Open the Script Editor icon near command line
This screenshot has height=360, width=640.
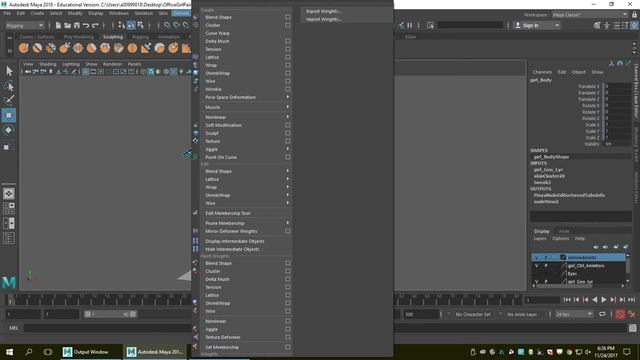633,328
